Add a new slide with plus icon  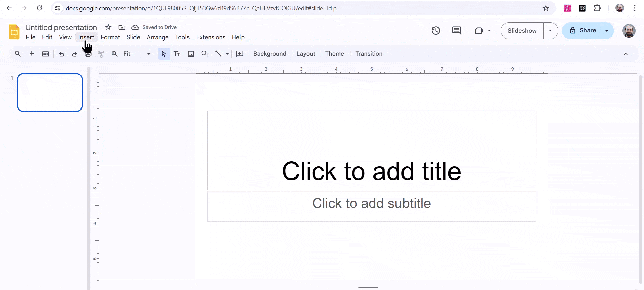(x=32, y=54)
